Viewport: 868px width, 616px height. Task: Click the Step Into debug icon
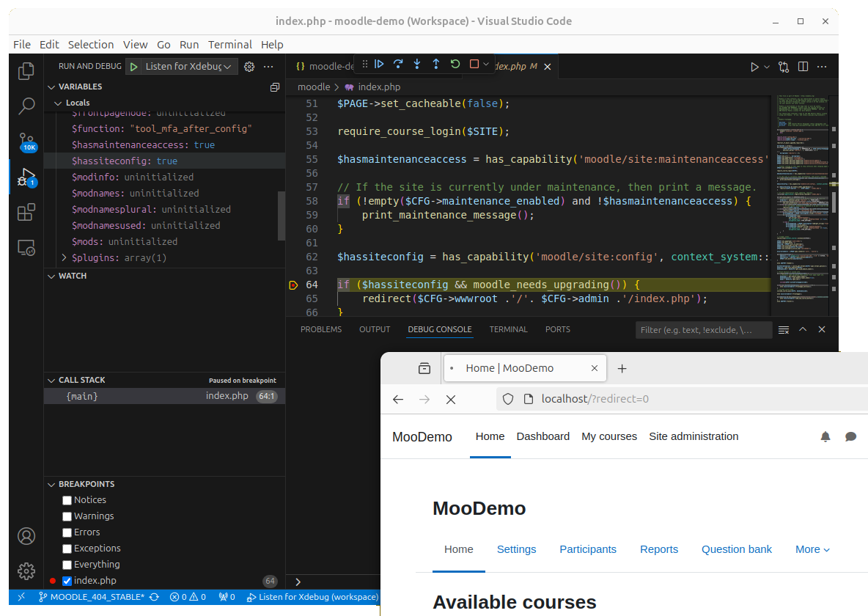[x=417, y=65]
